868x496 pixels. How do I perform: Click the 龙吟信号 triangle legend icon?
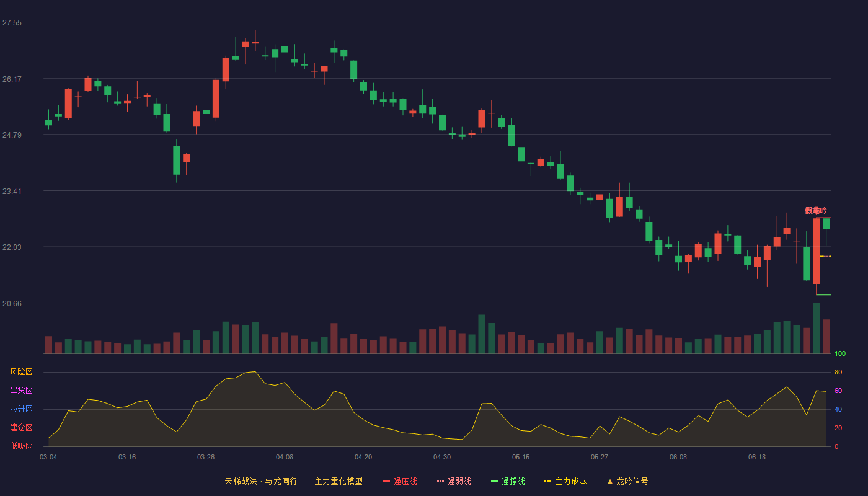coord(609,481)
